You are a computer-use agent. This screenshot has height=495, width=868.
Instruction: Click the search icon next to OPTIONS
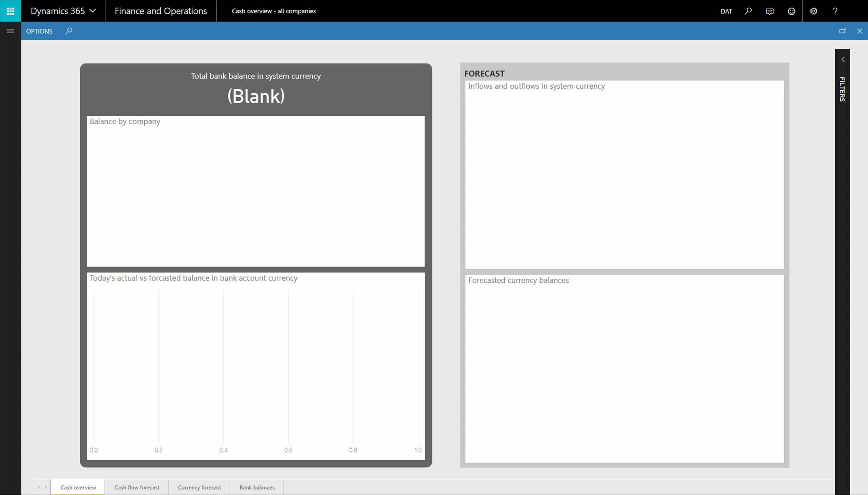click(69, 31)
